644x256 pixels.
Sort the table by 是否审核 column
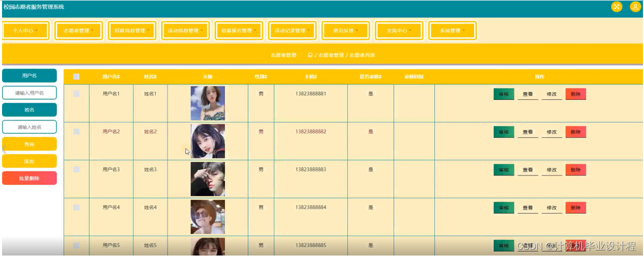point(371,77)
